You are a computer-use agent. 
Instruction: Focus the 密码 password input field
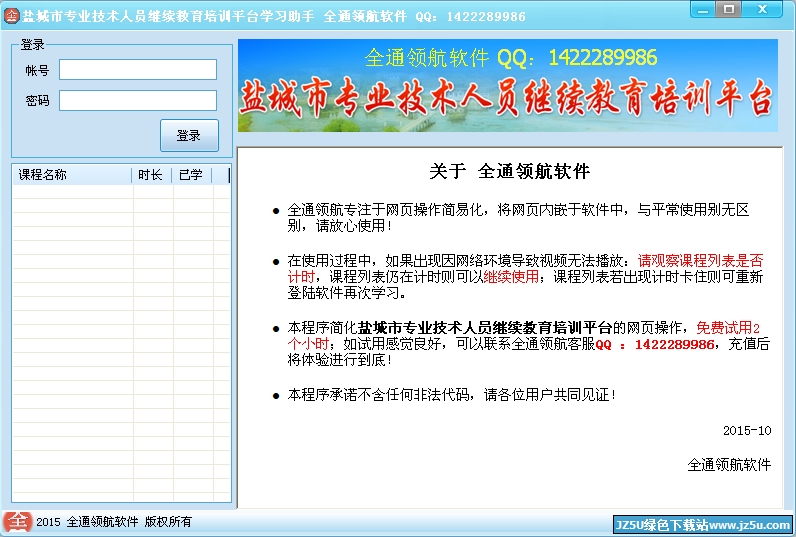pyautogui.click(x=138, y=100)
